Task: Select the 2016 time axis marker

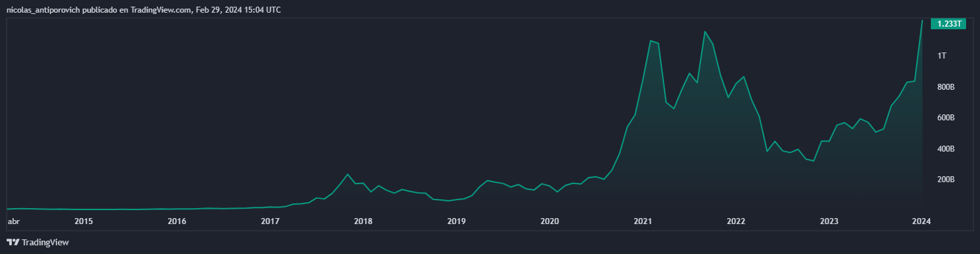Action: (x=177, y=221)
